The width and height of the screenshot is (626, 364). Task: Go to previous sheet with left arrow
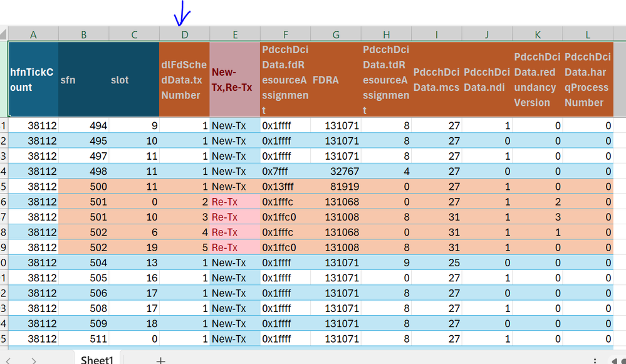[8, 360]
